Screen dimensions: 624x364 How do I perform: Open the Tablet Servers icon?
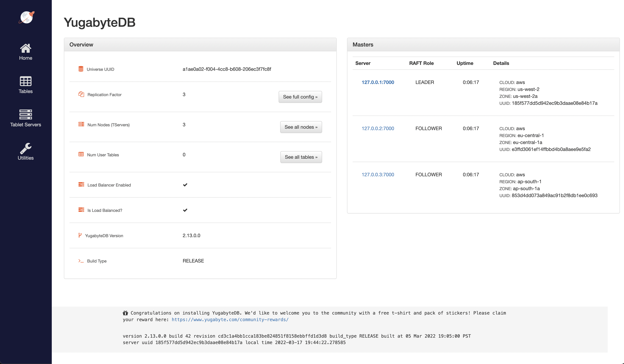[x=26, y=114]
